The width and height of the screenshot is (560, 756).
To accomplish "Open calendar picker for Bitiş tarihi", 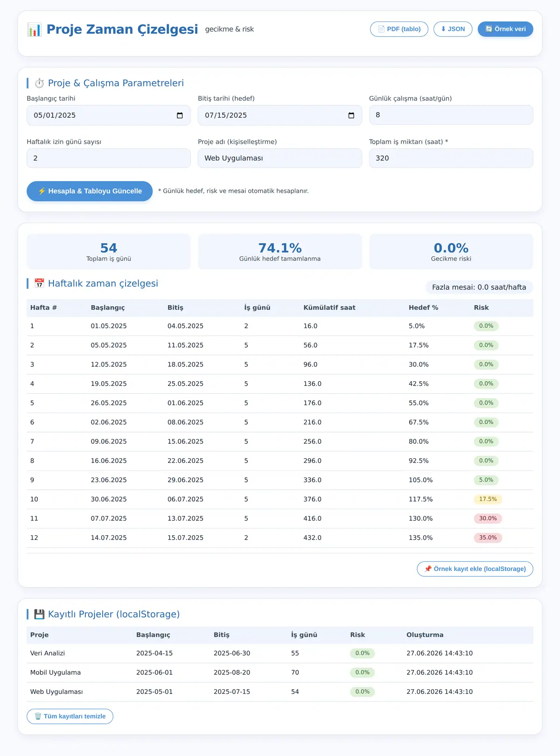I will click(351, 115).
